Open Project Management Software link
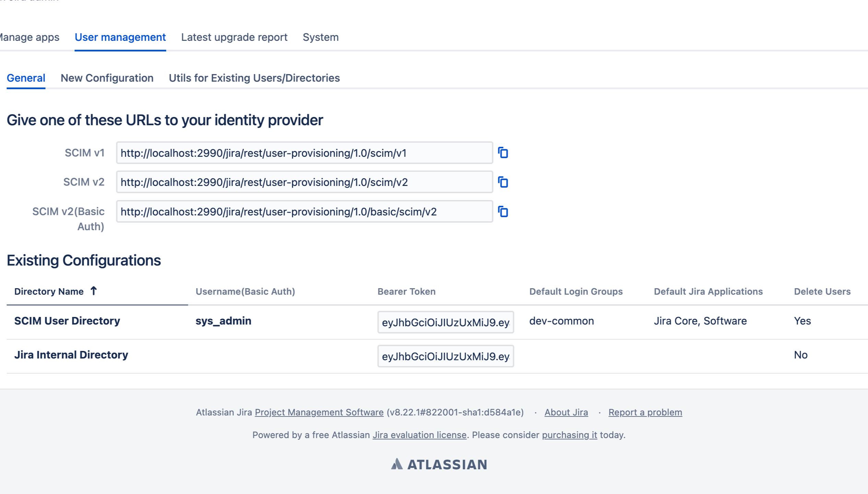Viewport: 868px width, 494px height. point(319,412)
